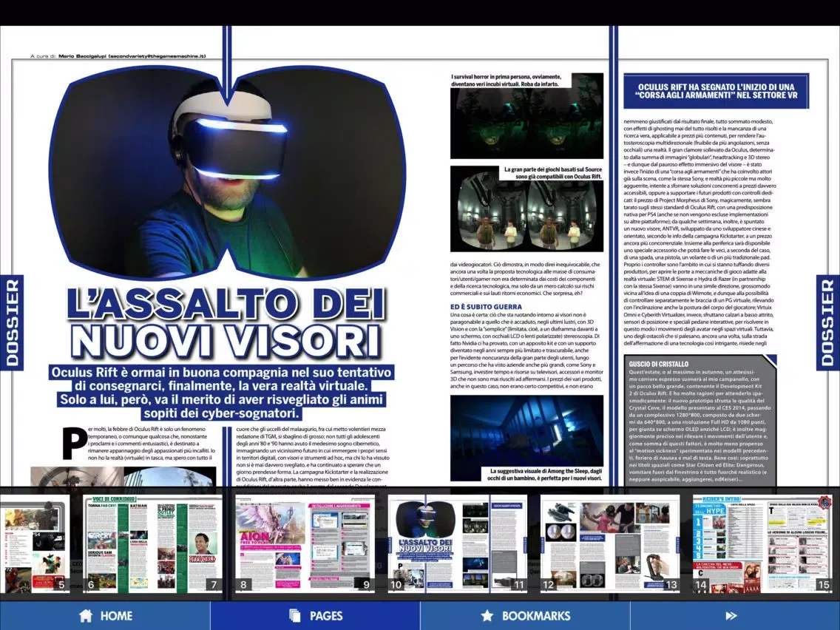This screenshot has height=630, width=840.
Task: Click the headline "L'ASSALTO DEI NUOVI VISORI"
Action: pos(226,322)
